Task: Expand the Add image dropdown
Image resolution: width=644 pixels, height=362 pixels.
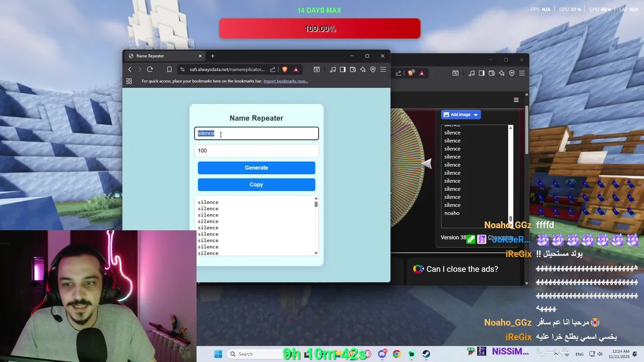Action: point(475,115)
